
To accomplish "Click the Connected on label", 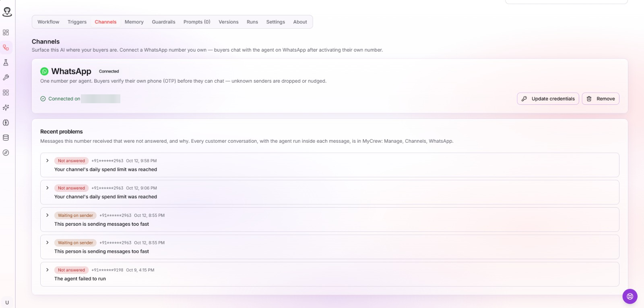I will pos(64,99).
